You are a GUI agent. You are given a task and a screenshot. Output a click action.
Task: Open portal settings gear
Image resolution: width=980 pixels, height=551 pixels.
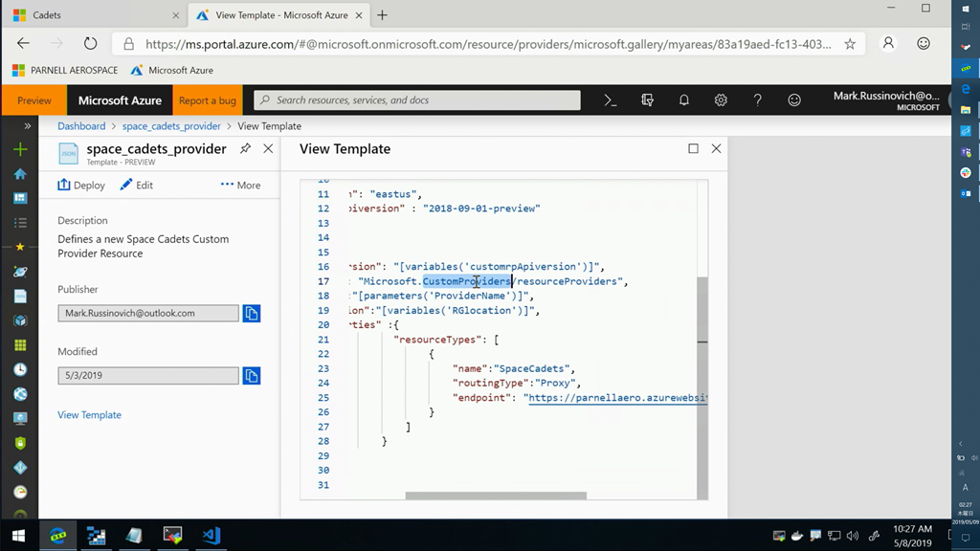click(x=721, y=100)
